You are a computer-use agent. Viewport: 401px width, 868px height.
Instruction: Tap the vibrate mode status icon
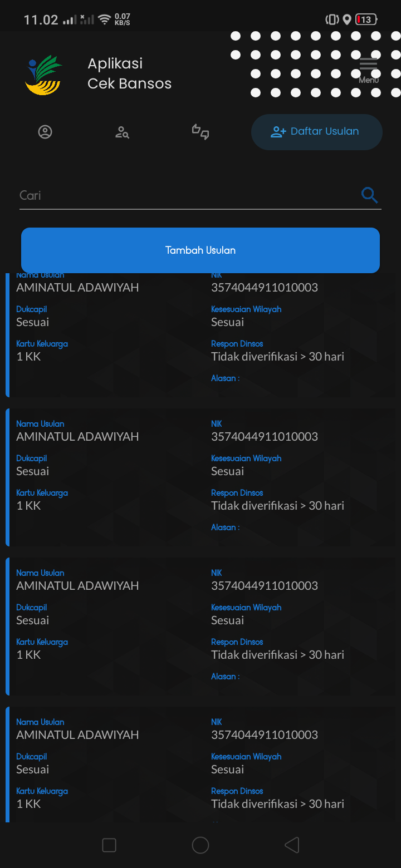tap(332, 20)
